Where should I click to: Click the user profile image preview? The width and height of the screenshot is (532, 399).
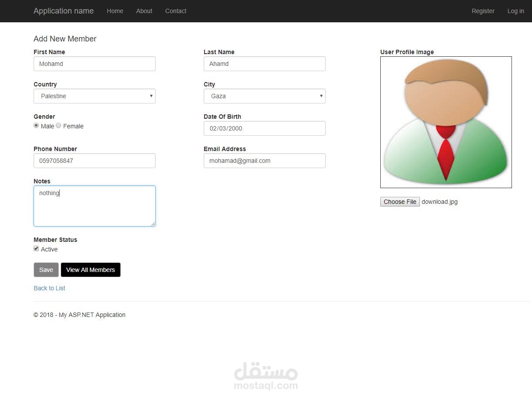tap(446, 122)
